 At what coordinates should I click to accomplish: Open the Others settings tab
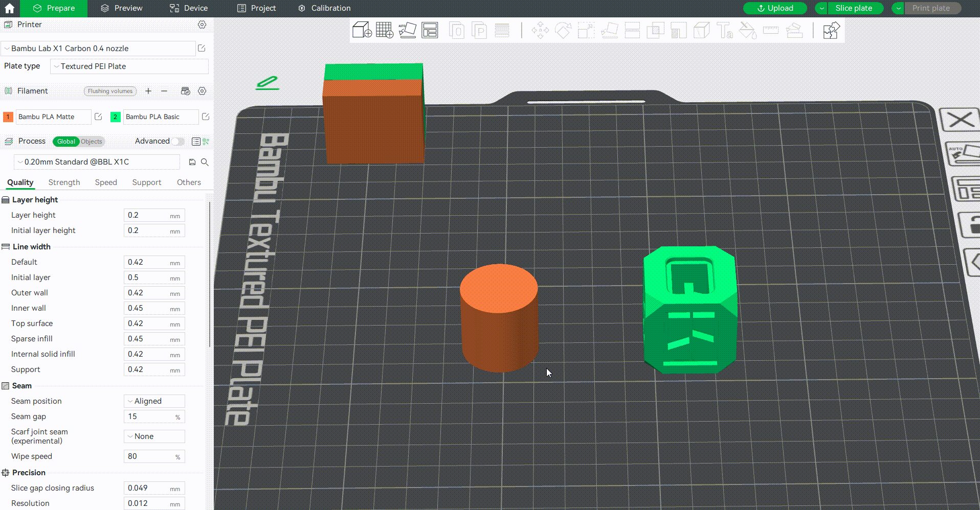click(x=189, y=182)
